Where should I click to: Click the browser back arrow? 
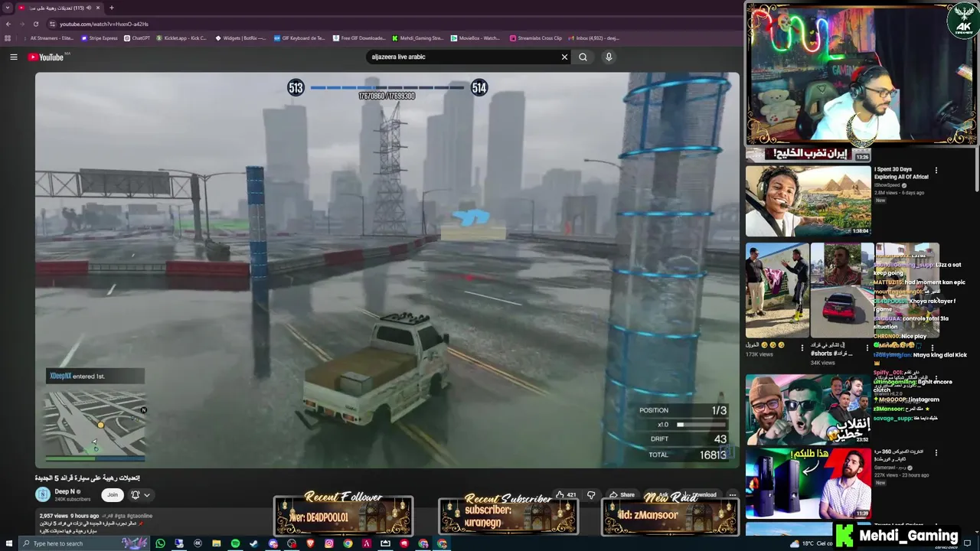click(x=8, y=24)
